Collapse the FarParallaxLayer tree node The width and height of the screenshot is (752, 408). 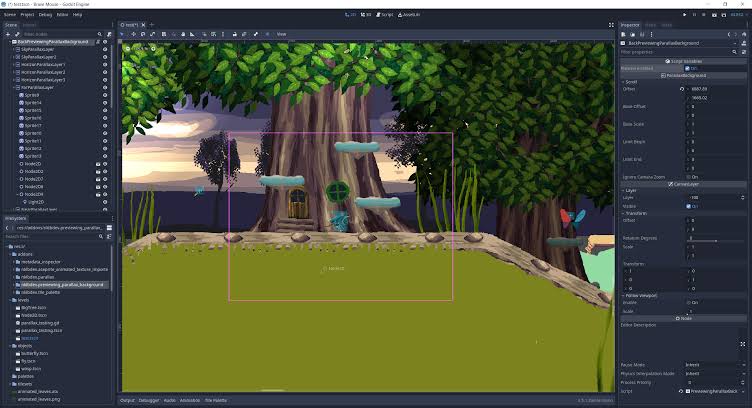click(14, 88)
